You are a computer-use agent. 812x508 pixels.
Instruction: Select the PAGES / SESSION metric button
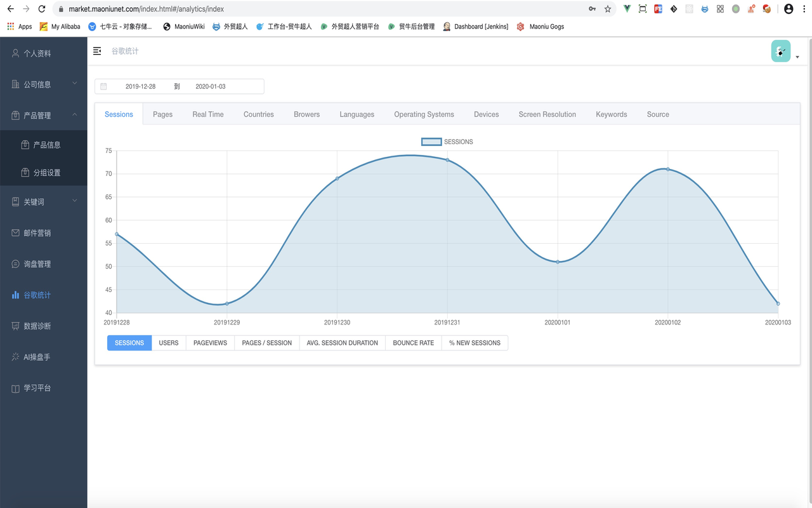coord(267,343)
